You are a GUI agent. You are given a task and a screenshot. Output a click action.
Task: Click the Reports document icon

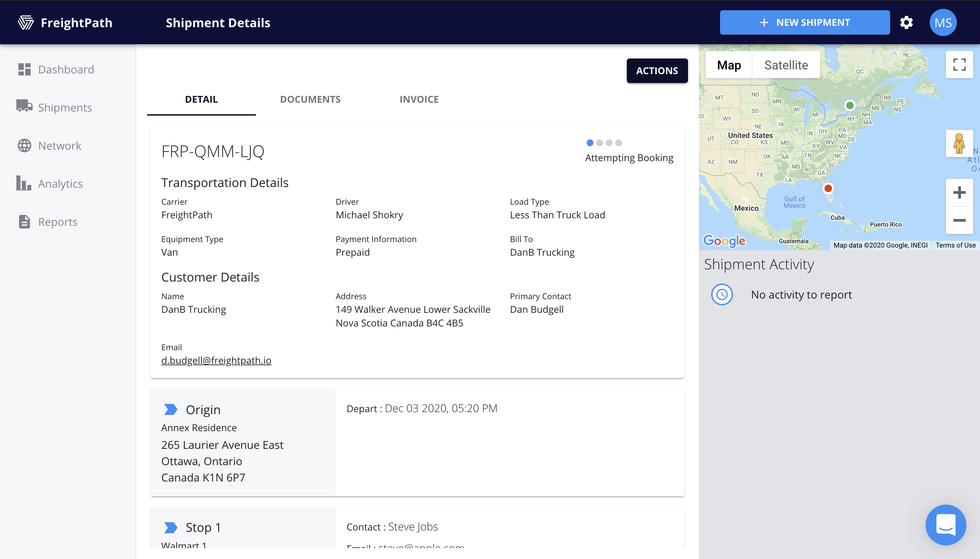tap(24, 222)
